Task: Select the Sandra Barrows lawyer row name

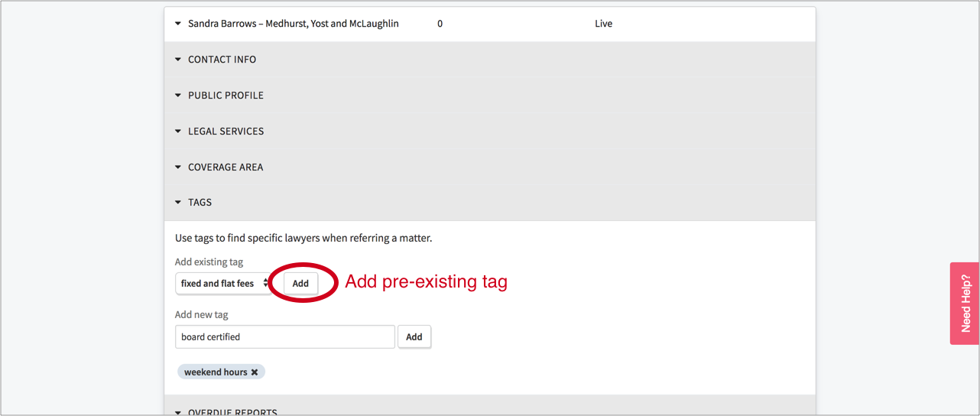Action: 293,24
